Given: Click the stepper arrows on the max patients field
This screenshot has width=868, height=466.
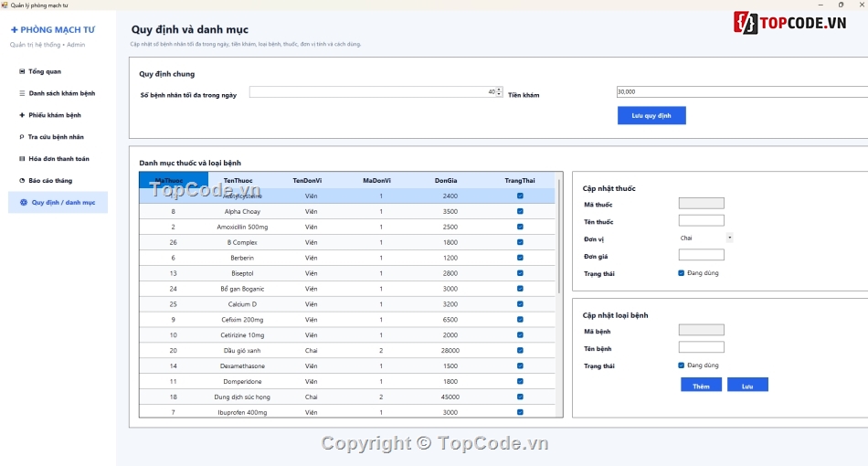Looking at the screenshot, I should 499,92.
